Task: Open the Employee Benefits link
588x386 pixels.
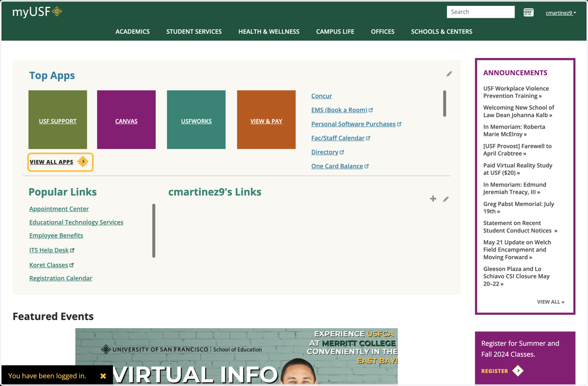Action: (x=56, y=235)
